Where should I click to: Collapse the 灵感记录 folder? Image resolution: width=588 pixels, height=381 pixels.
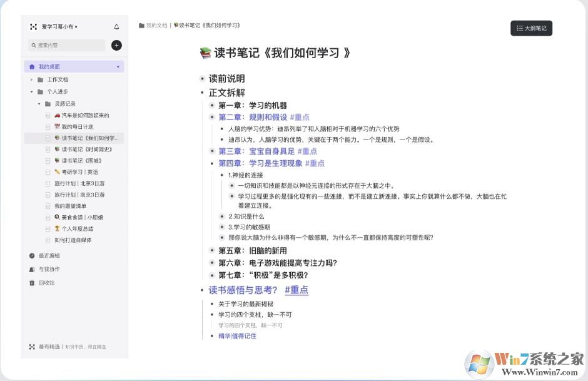click(38, 103)
